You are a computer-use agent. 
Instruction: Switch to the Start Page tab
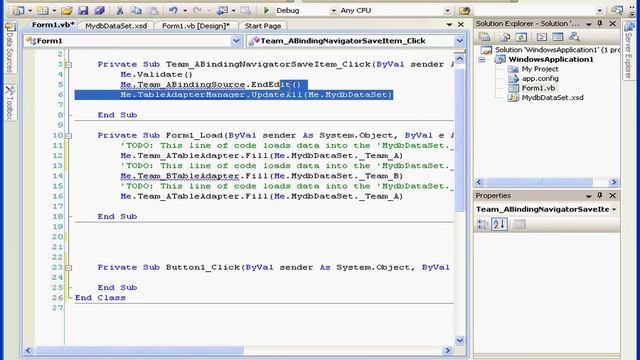[x=263, y=26]
